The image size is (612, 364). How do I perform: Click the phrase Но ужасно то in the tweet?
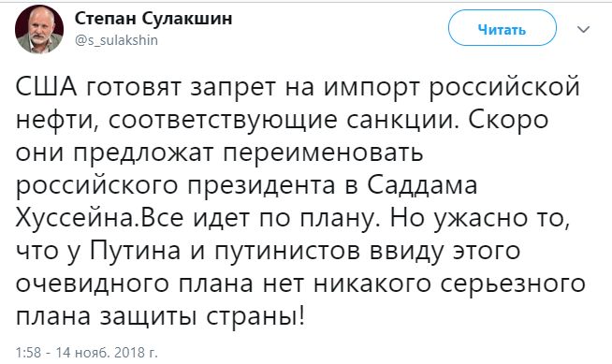click(478, 219)
